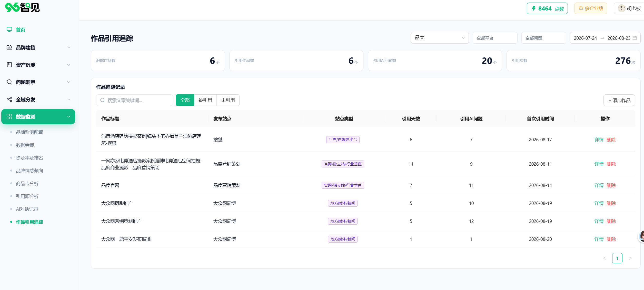Delete the 大众网一鹿平安发布报道 row
This screenshot has height=290, width=644.
611,239
